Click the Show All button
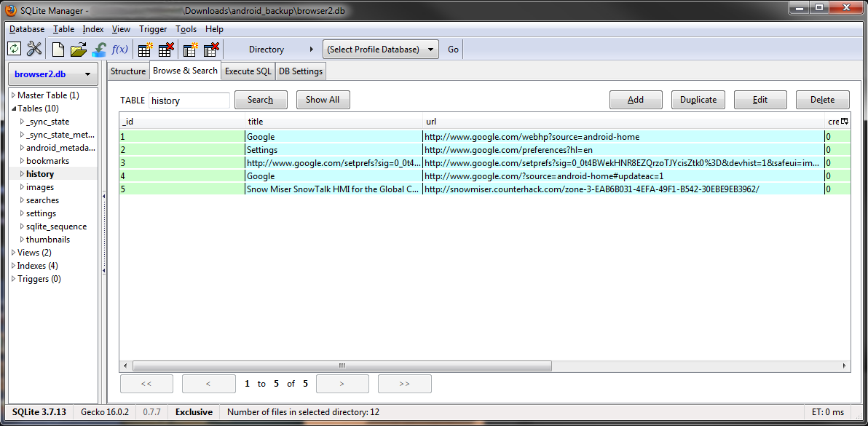The width and height of the screenshot is (868, 426). tap(323, 100)
